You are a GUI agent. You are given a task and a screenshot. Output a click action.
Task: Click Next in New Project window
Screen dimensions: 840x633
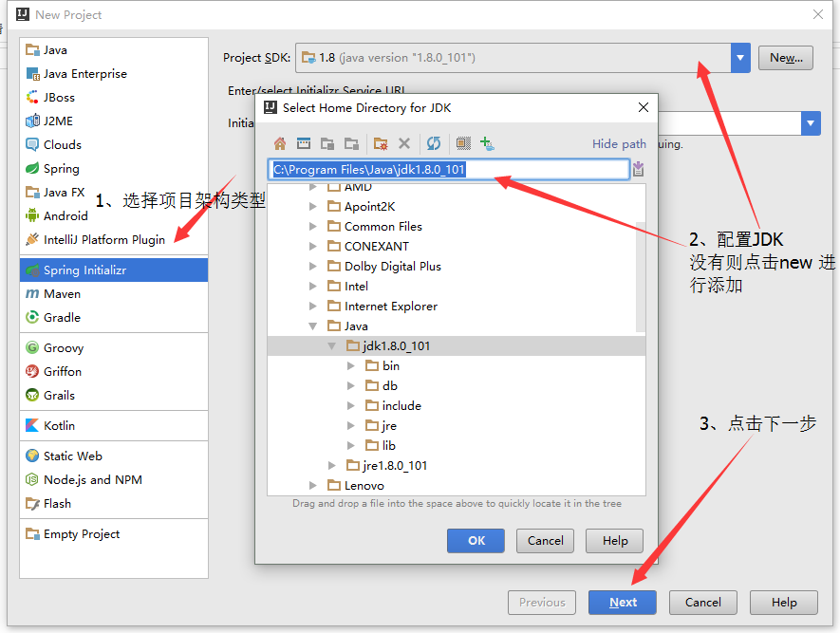(623, 603)
